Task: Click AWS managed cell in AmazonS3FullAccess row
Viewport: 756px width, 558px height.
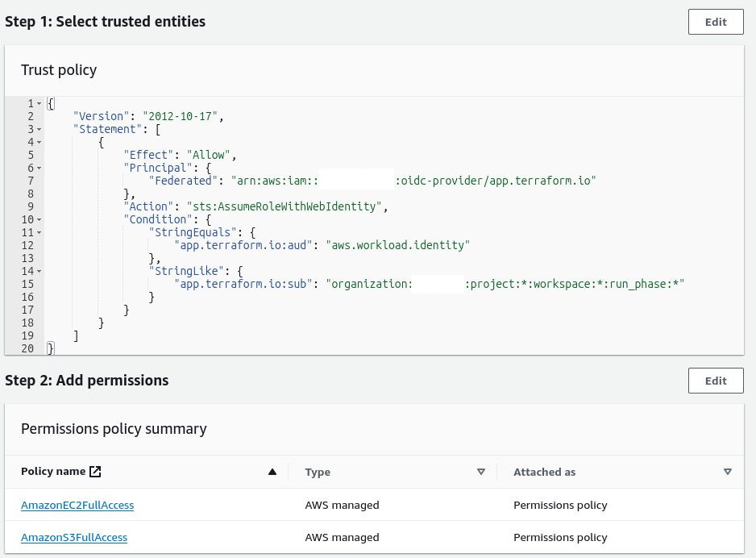Action: 342,537
